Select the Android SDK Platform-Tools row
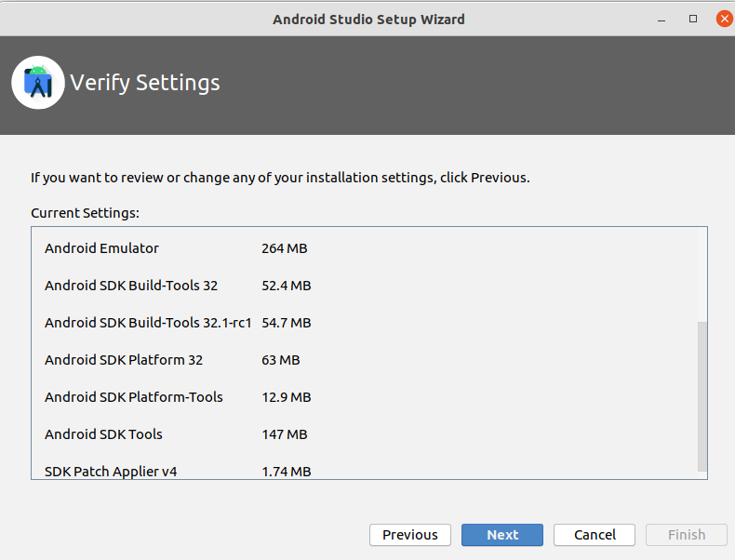This screenshot has height=560, width=735. (133, 397)
